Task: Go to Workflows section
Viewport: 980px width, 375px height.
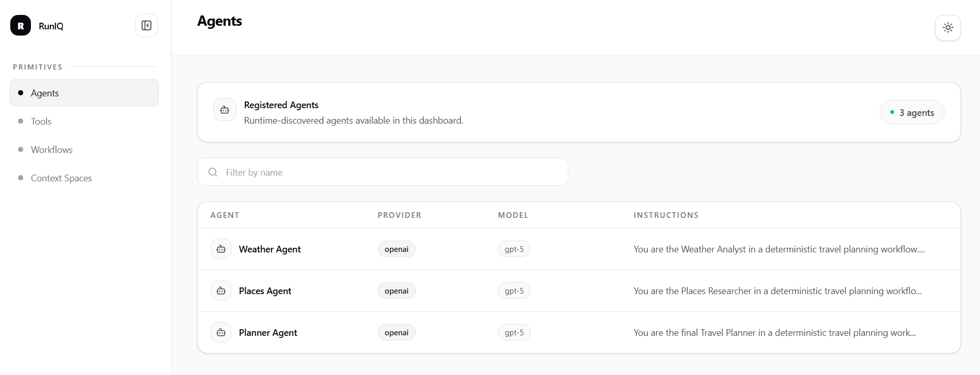Action: click(84, 149)
